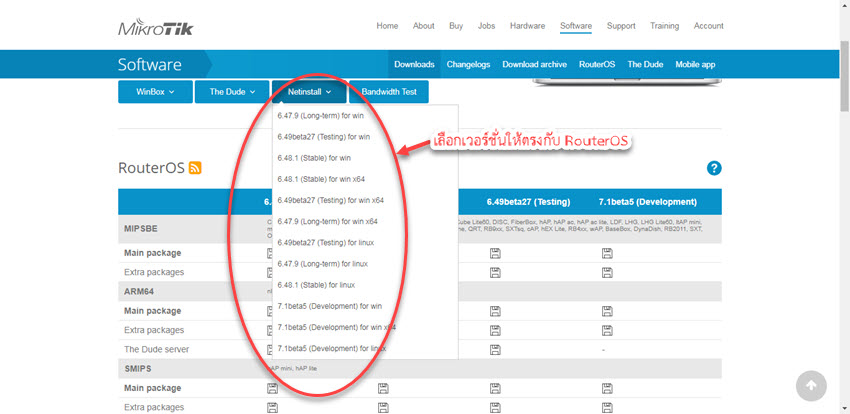Click the MIPSBE section label

point(141,229)
